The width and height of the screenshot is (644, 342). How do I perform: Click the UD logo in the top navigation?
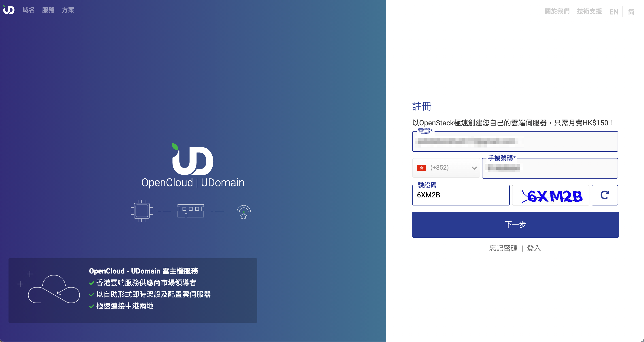point(8,9)
